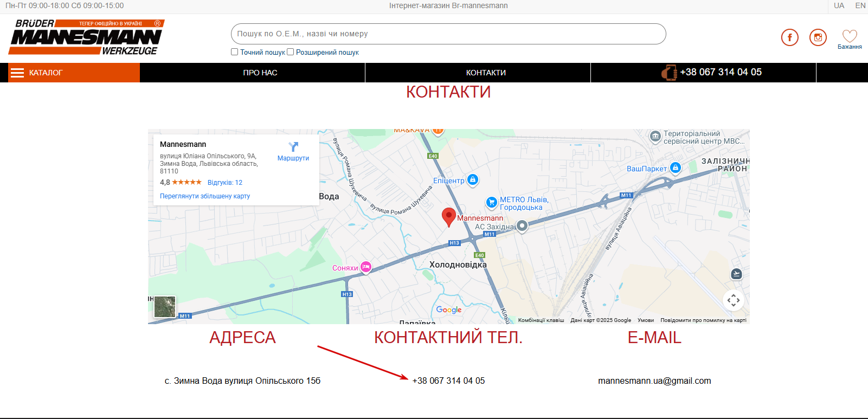Switch language to EN
868x419 pixels.
[x=860, y=5]
